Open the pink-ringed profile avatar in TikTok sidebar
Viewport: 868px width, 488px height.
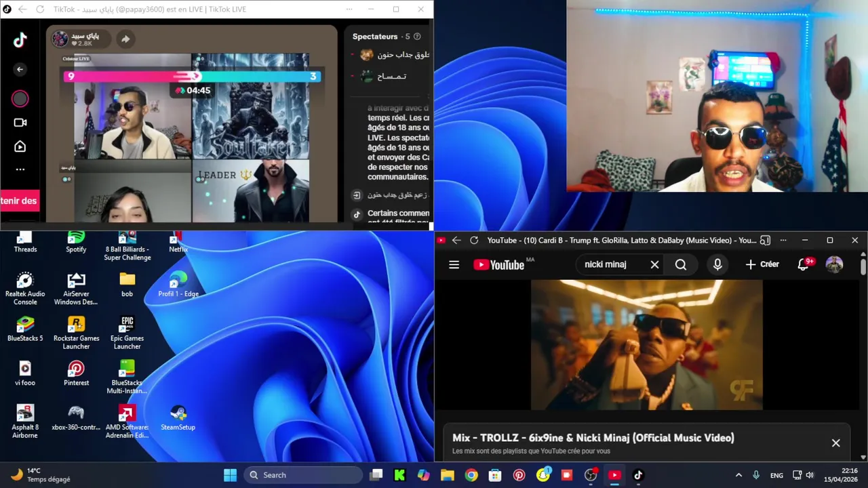pyautogui.click(x=20, y=99)
